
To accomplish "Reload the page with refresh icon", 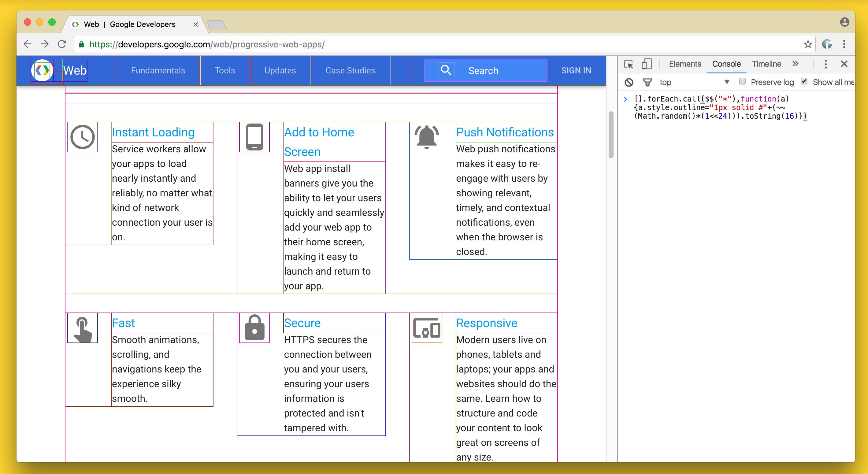I will click(x=62, y=44).
